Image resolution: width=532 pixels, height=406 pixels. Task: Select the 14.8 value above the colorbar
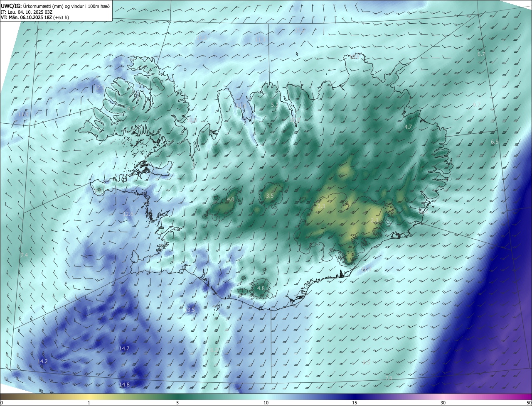pos(124,385)
